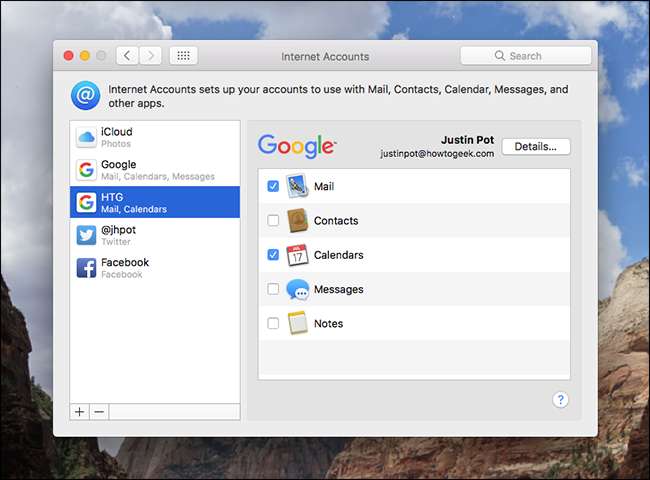Select the Twitter @jhpot account icon

tap(86, 235)
